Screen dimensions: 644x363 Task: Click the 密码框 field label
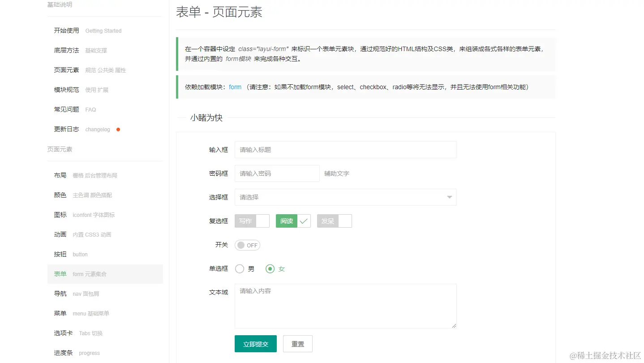point(219,173)
